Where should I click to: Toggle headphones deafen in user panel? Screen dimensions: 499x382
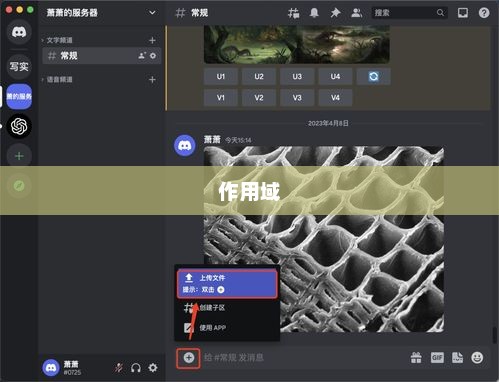click(136, 368)
